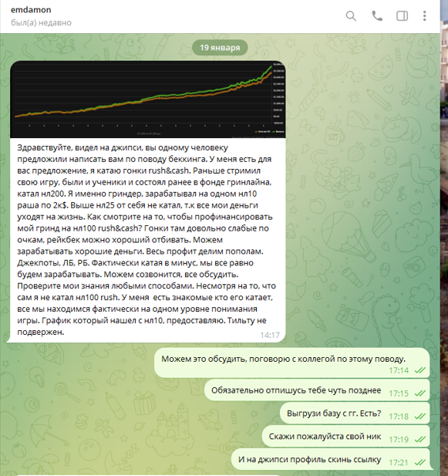Click read checkmarks next to 17:15
Viewport: 448px width, 476px height.
419,393
